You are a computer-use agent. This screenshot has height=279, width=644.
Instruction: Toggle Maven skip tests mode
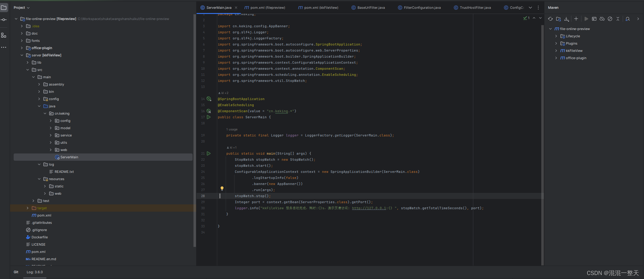coord(610,19)
